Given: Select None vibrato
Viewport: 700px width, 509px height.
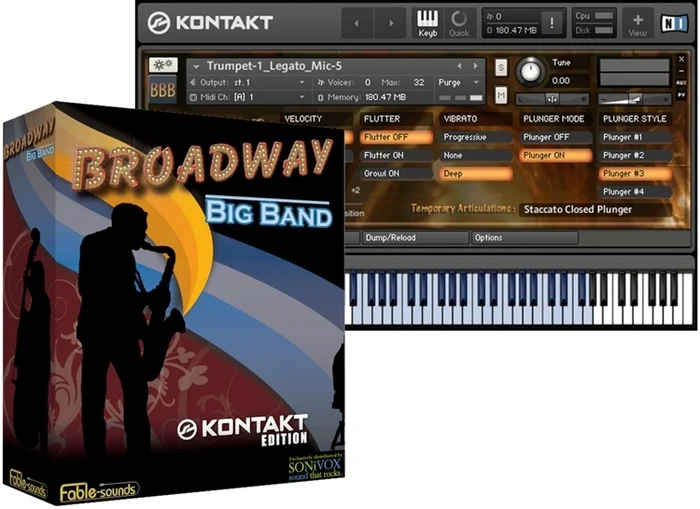Looking at the screenshot, I should click(x=476, y=155).
